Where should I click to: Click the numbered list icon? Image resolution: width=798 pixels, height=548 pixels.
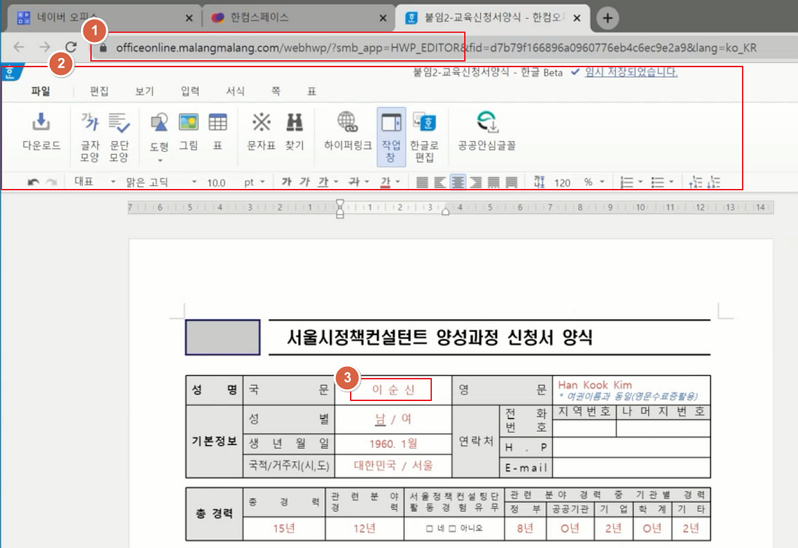click(x=627, y=182)
